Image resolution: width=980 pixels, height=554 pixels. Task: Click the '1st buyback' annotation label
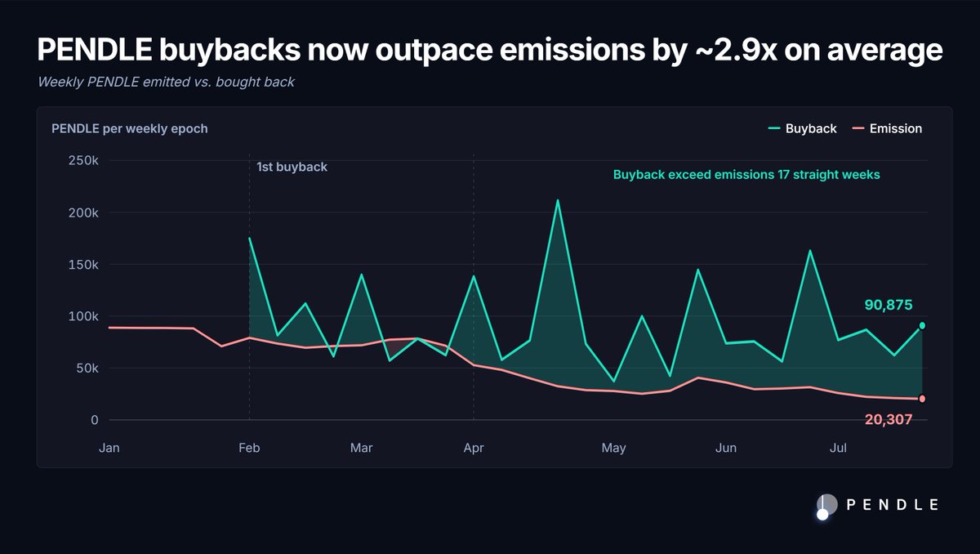coord(292,167)
